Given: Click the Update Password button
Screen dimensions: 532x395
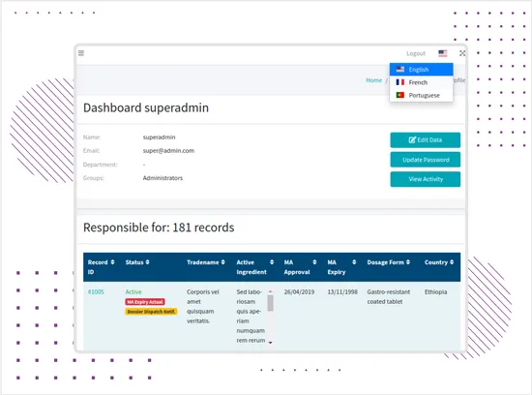Looking at the screenshot, I should click(426, 160).
